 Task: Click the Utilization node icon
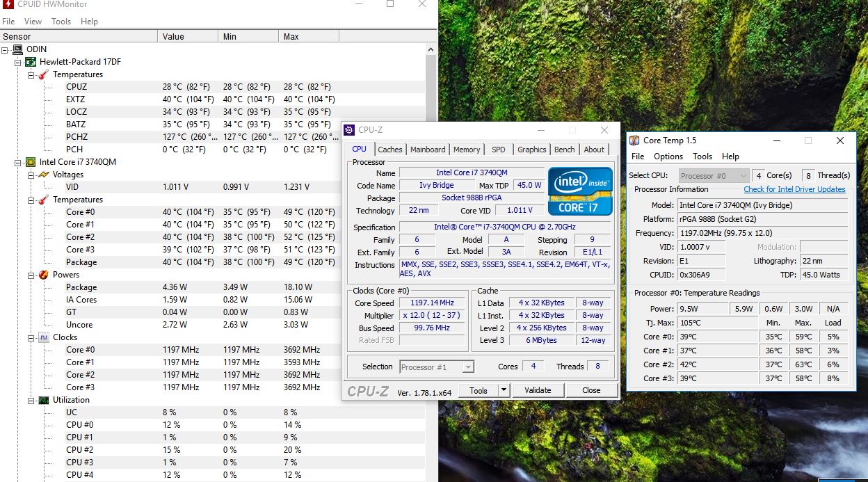pos(44,400)
